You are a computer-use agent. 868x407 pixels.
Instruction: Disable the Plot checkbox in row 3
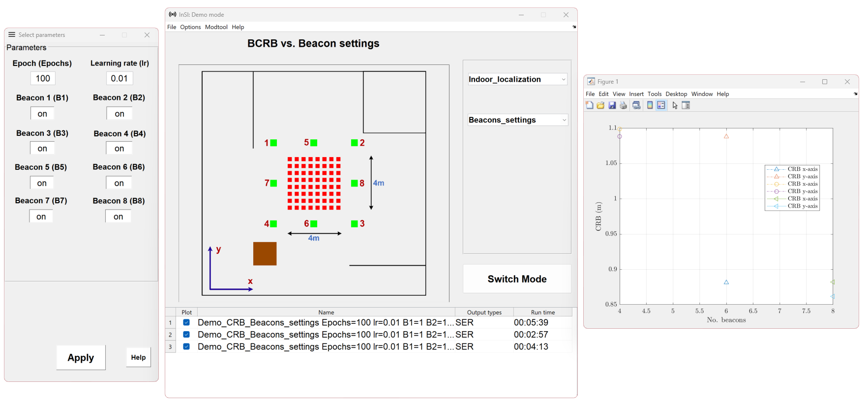pyautogui.click(x=186, y=346)
